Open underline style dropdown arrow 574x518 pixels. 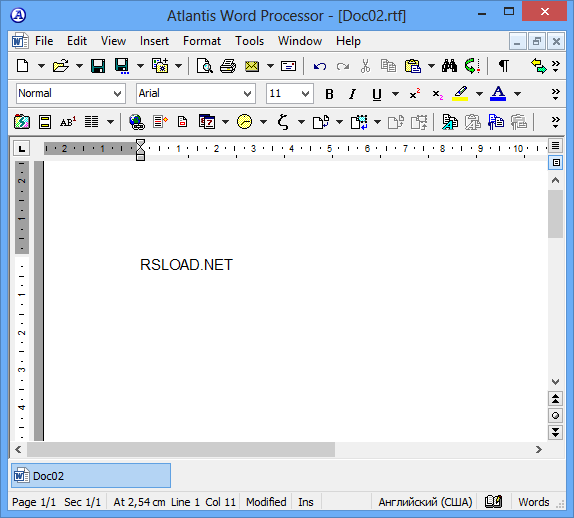(395, 94)
